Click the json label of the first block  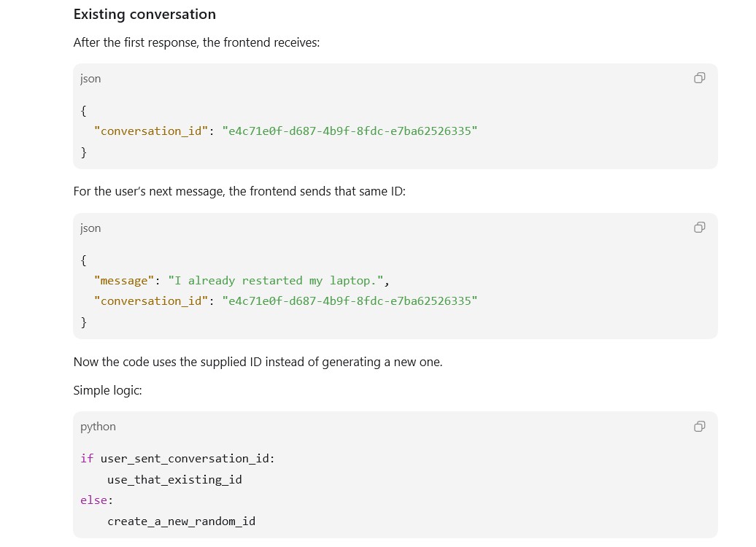pos(90,79)
